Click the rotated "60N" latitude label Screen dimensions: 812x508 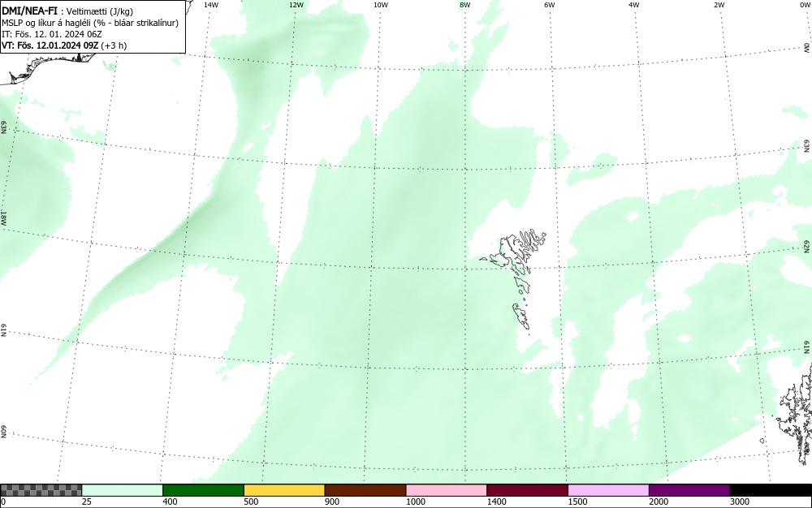(x=3, y=433)
